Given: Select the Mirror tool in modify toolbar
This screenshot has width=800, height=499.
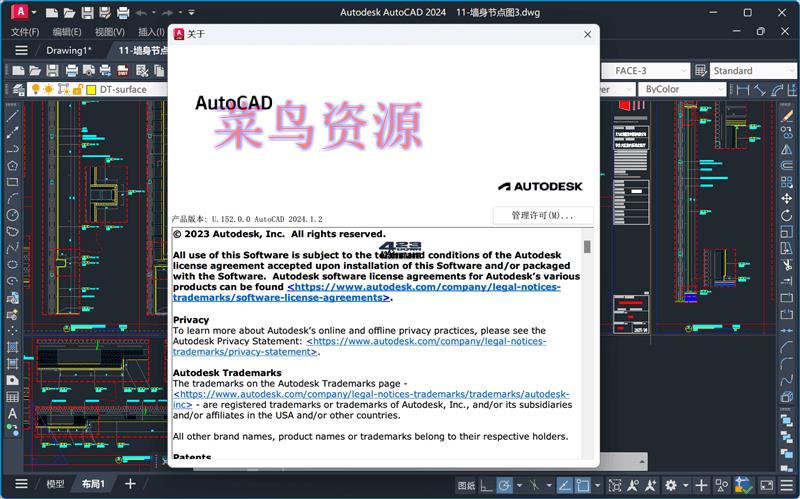Looking at the screenshot, I should point(787,149).
